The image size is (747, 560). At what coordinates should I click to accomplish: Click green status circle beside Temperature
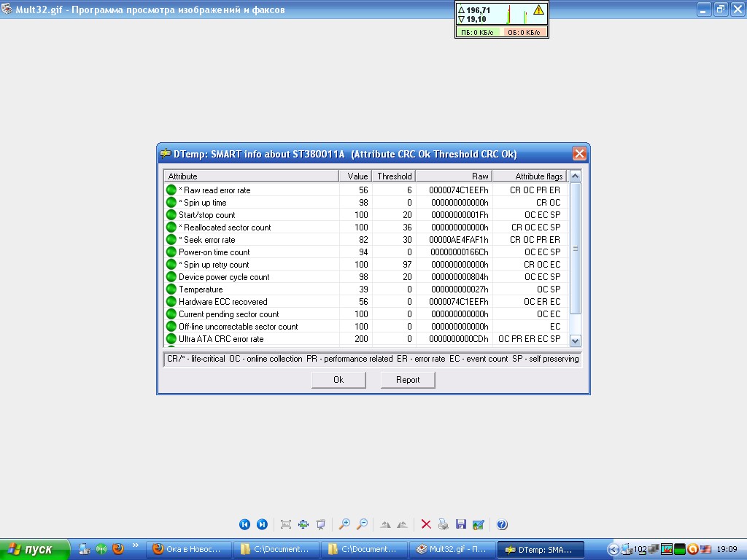pyautogui.click(x=171, y=289)
